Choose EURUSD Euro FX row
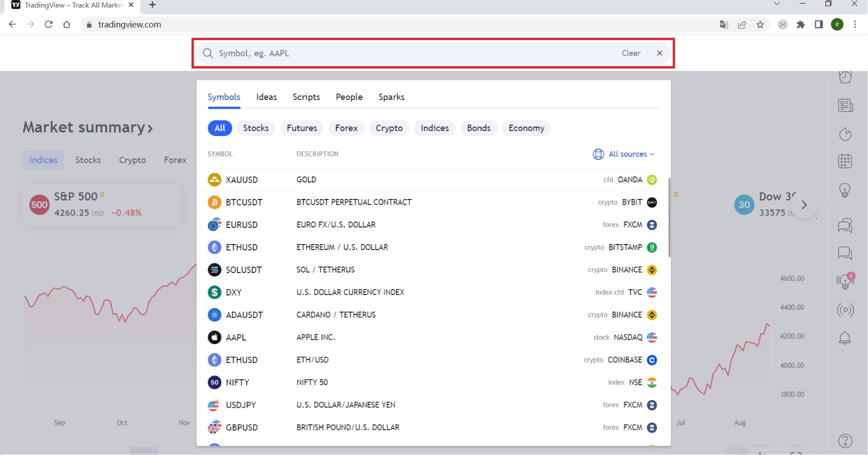868x455 pixels. click(x=432, y=224)
